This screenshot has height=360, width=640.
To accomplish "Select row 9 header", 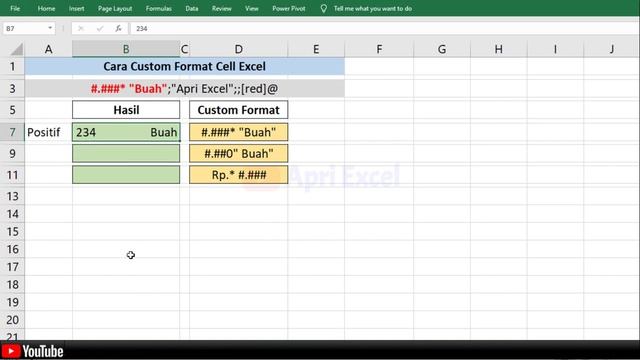I will click(x=12, y=153).
